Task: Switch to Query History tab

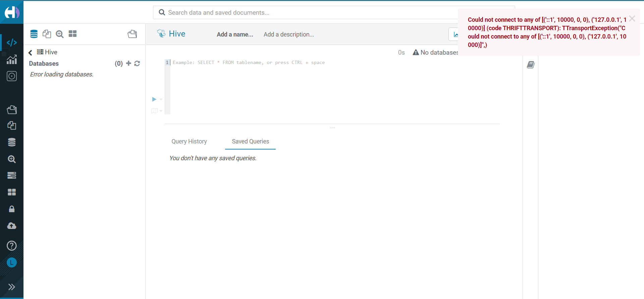Action: coord(189,141)
